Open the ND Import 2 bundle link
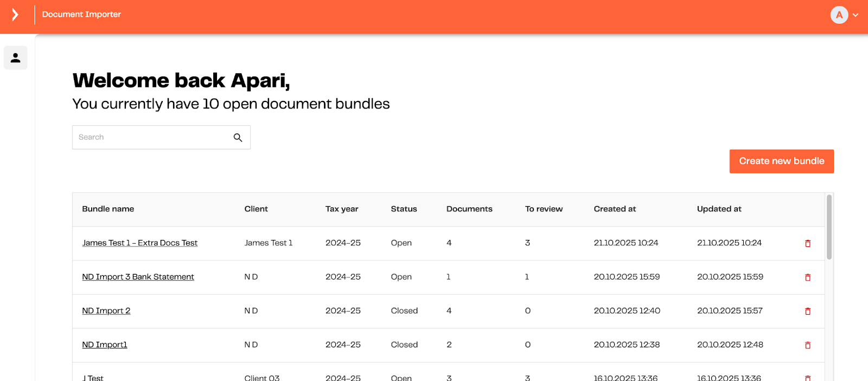This screenshot has height=381, width=868. [106, 311]
